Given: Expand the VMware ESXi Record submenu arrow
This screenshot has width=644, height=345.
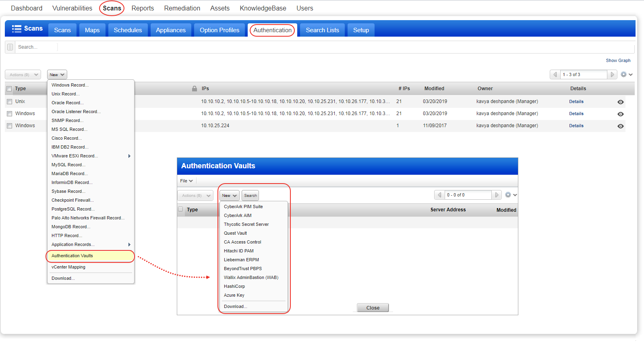Looking at the screenshot, I should tap(129, 156).
